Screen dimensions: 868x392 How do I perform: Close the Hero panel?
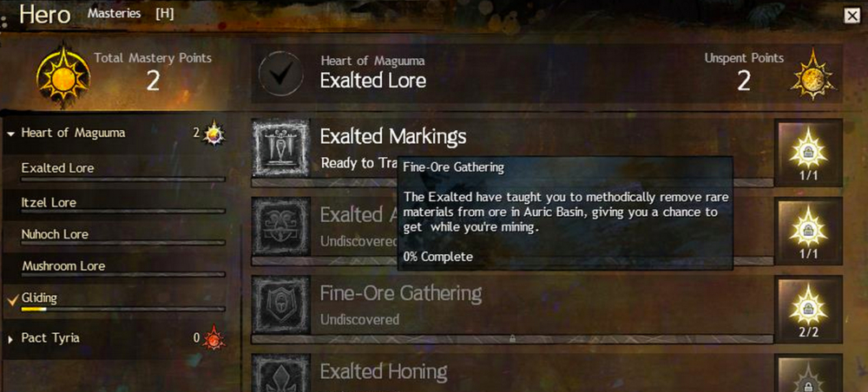pos(852,16)
